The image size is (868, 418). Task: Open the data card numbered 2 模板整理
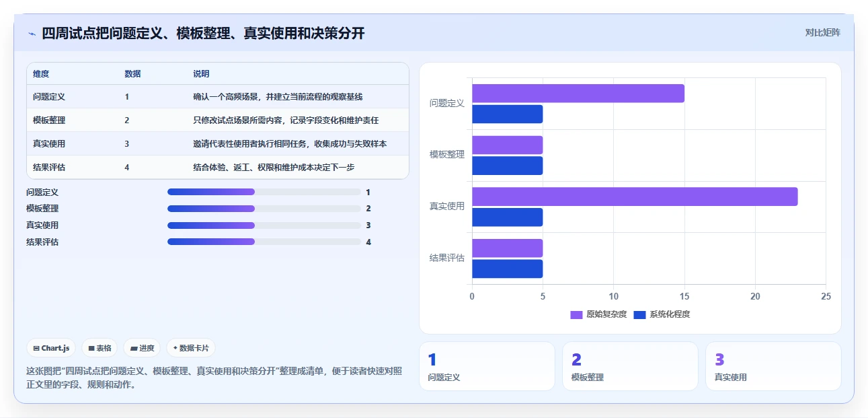[x=630, y=366]
